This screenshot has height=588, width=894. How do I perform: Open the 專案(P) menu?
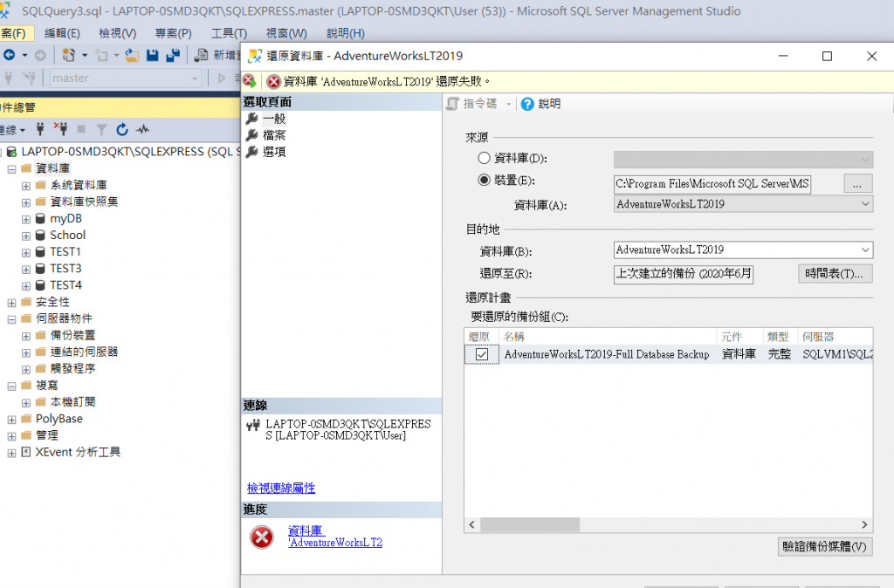tap(174, 34)
